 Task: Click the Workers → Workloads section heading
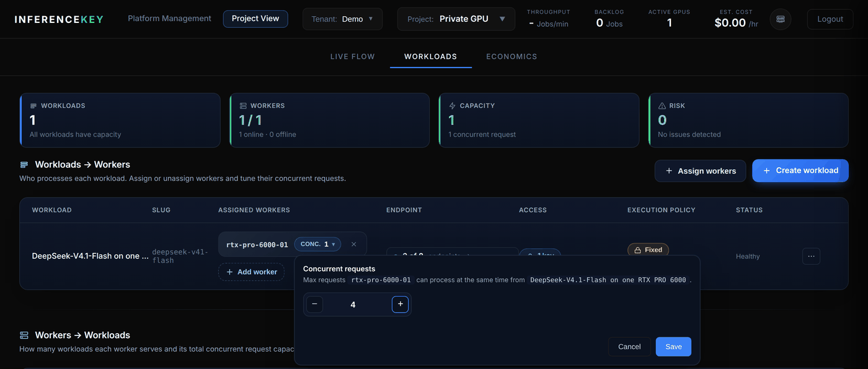[82, 335]
